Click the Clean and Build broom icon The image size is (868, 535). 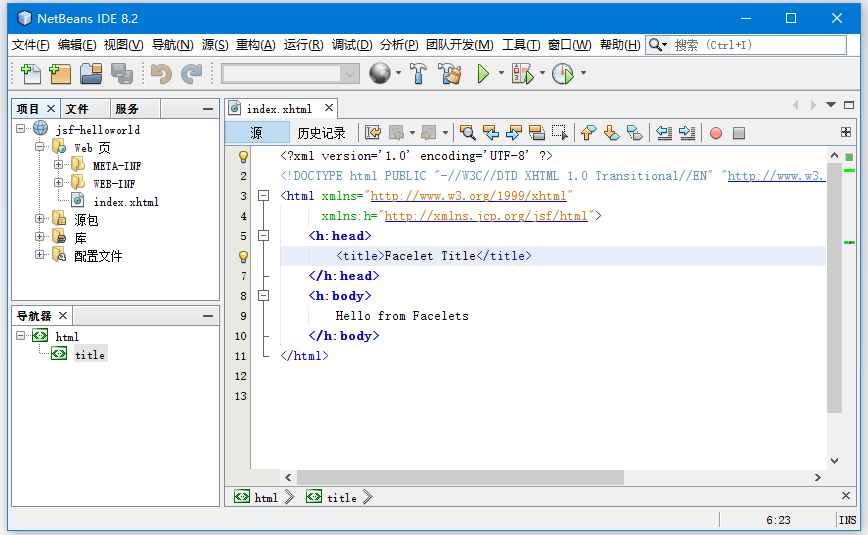(449, 74)
